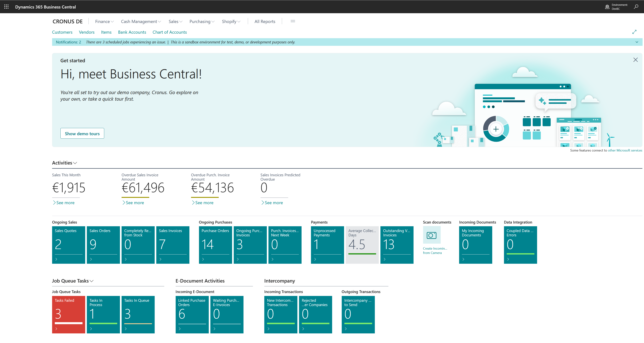This screenshot has width=644, height=343.
Task: Open the Linked Purchase Orders tile arrow
Action: (x=180, y=329)
